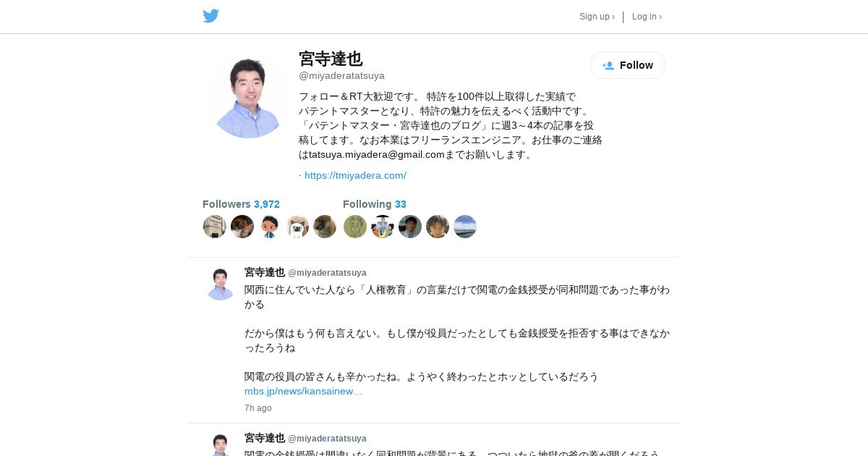Click the first tweet's author avatar

(x=220, y=284)
